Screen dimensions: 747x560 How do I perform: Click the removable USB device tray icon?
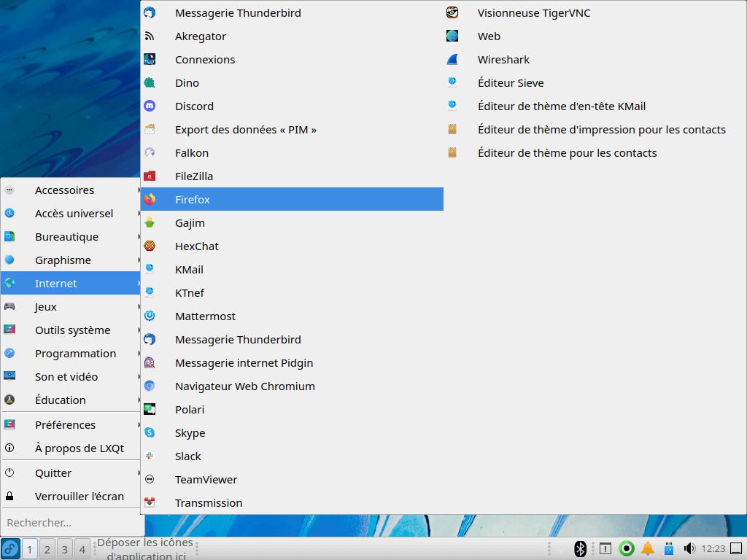(x=669, y=548)
